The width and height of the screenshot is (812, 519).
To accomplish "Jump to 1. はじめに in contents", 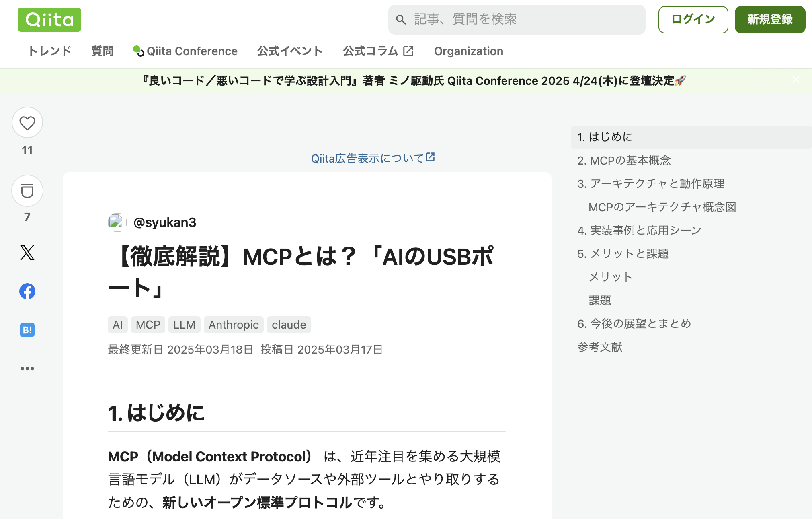I will click(691, 137).
